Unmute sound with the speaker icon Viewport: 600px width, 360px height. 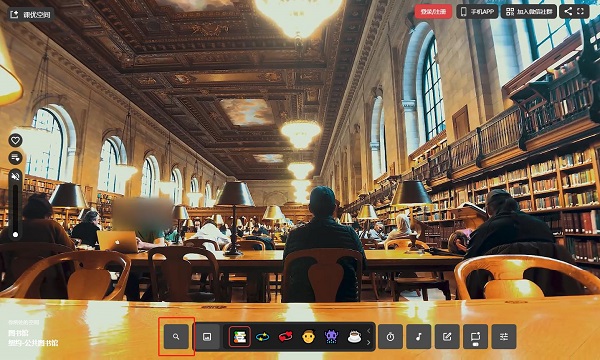[x=15, y=176]
